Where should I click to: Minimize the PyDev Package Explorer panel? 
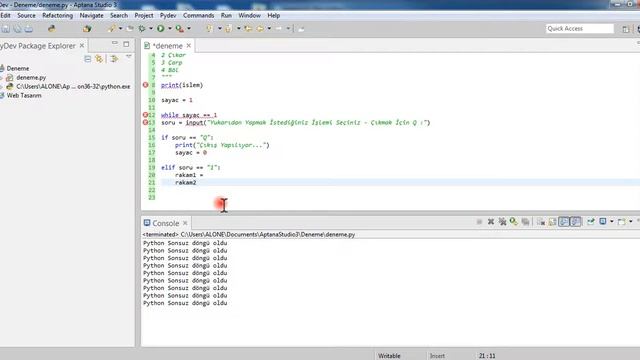[115, 44]
